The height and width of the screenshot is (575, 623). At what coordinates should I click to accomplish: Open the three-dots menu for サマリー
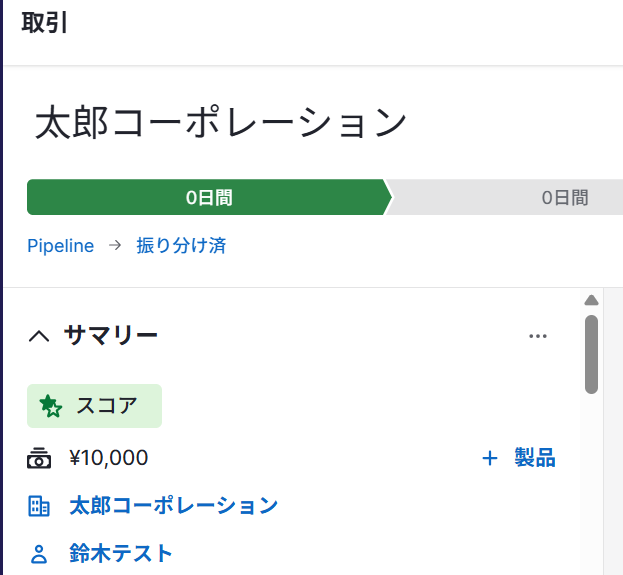coord(538,336)
